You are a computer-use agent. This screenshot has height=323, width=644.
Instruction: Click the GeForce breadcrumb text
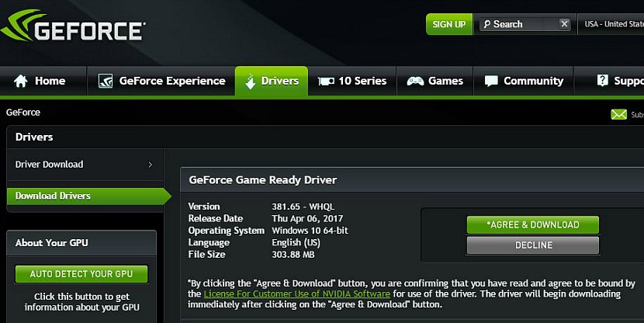[x=23, y=112]
